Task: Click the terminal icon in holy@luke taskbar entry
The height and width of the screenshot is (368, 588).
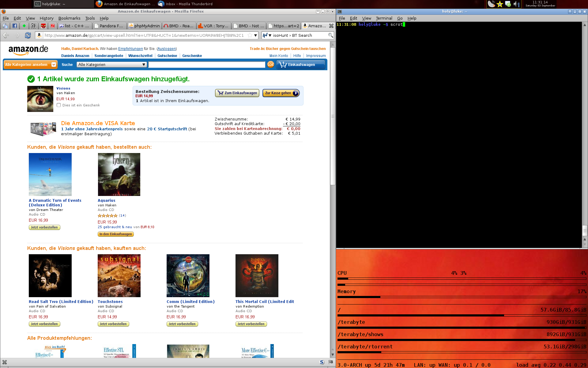Action: pos(38,4)
